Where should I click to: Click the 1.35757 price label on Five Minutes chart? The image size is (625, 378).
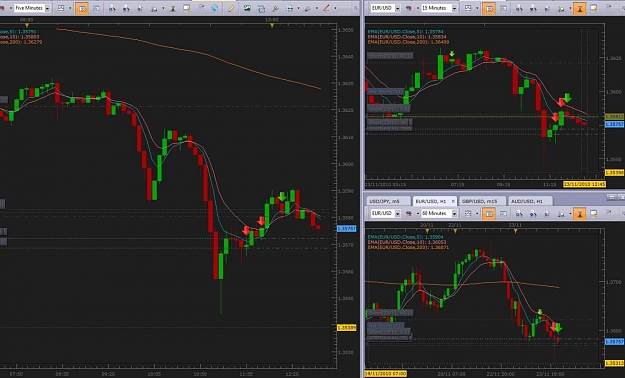point(347,228)
